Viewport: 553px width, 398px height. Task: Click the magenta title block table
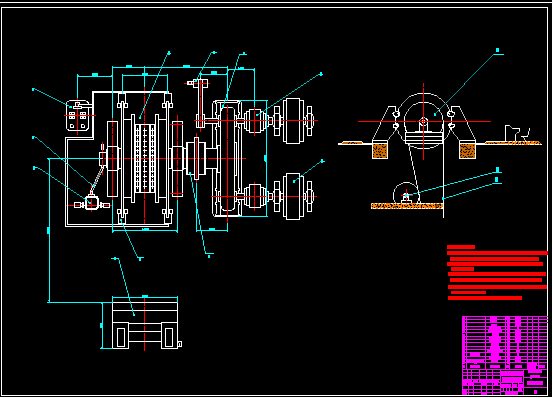tap(505, 355)
